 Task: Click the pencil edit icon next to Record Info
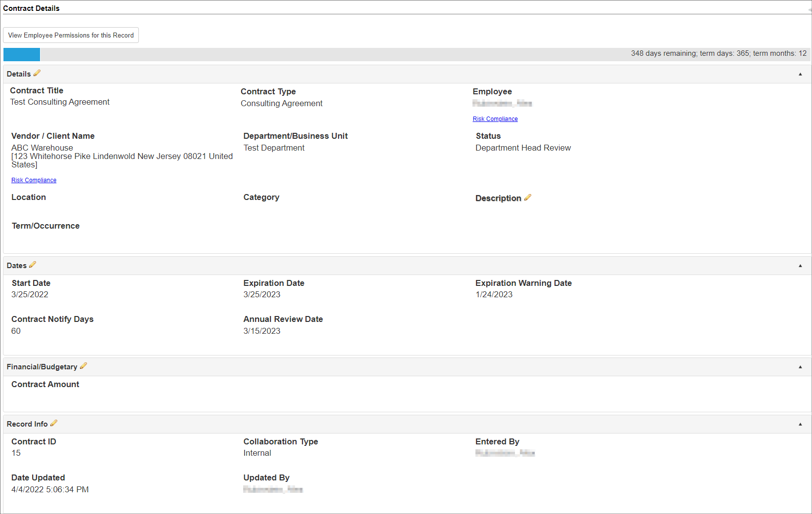[x=54, y=423]
